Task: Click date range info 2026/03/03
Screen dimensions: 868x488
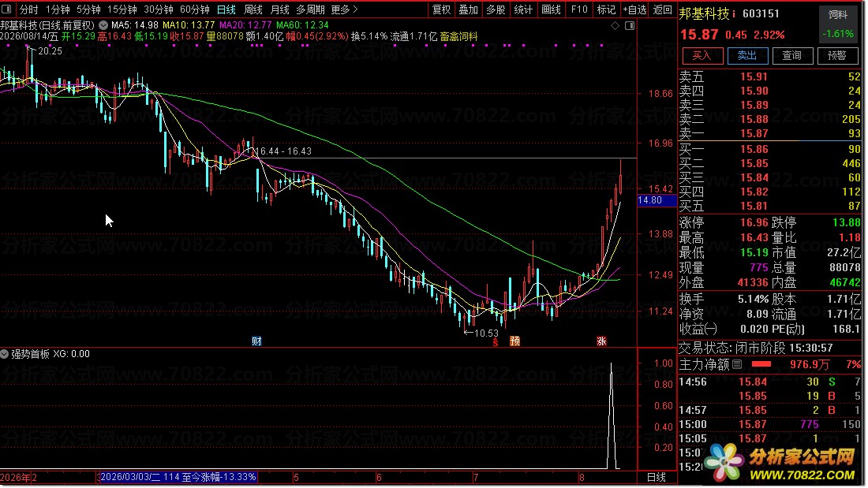Action: (x=178, y=477)
